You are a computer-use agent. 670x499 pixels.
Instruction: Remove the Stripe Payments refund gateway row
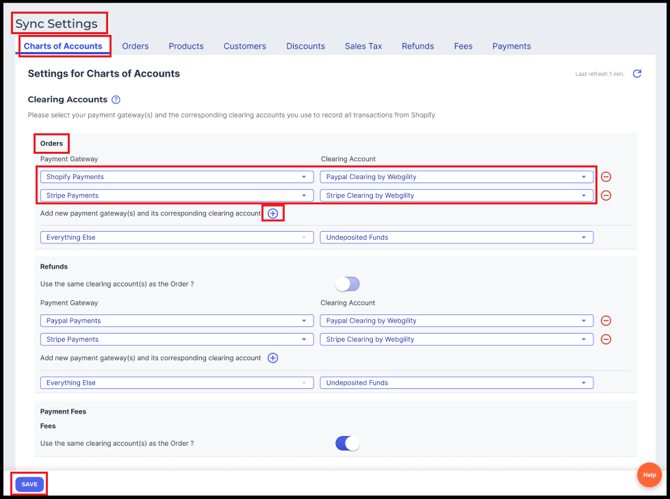(x=606, y=340)
